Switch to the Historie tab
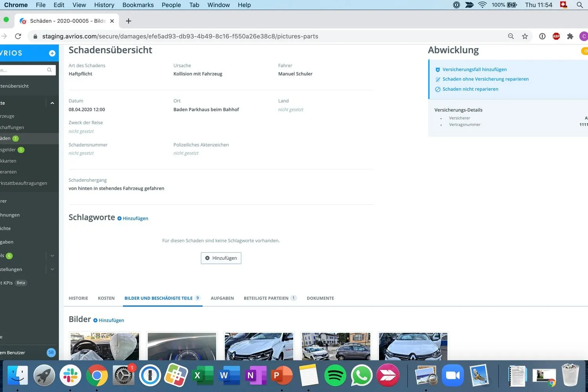 [x=78, y=298]
